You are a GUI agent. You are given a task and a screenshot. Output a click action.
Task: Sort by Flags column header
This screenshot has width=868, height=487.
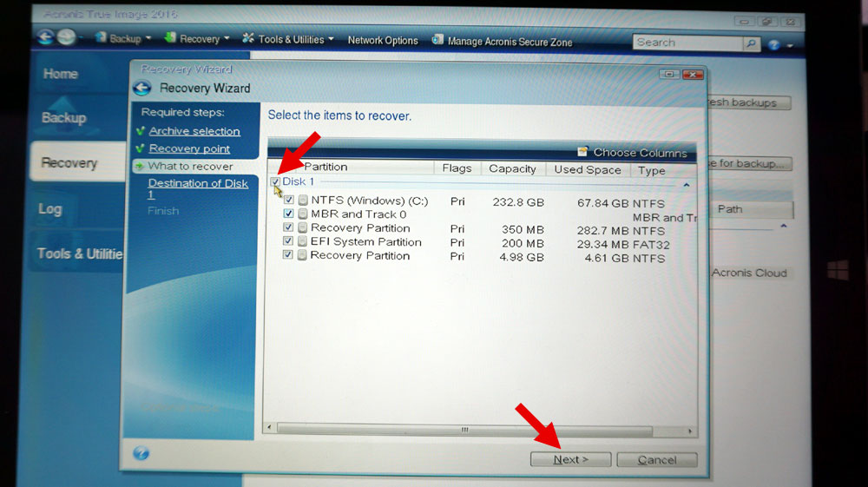pyautogui.click(x=457, y=168)
